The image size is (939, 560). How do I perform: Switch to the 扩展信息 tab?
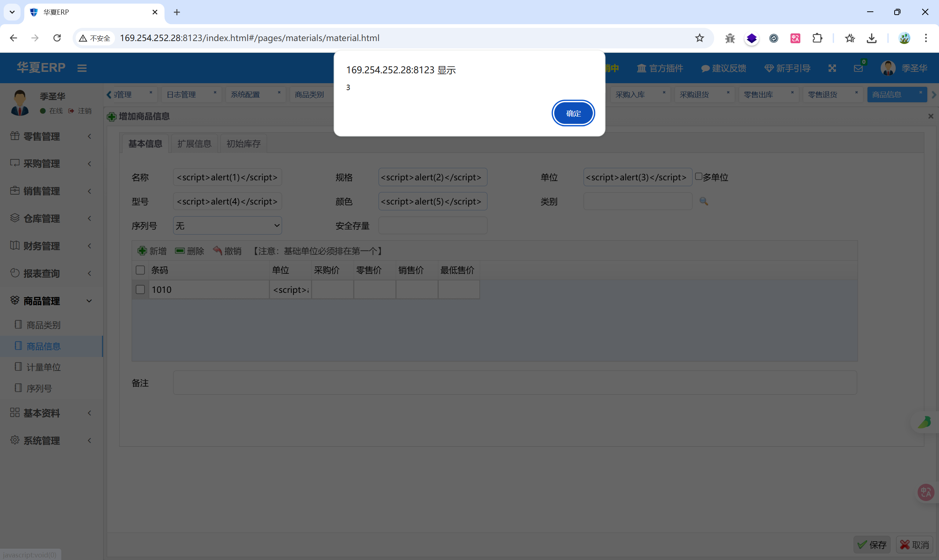click(x=194, y=144)
